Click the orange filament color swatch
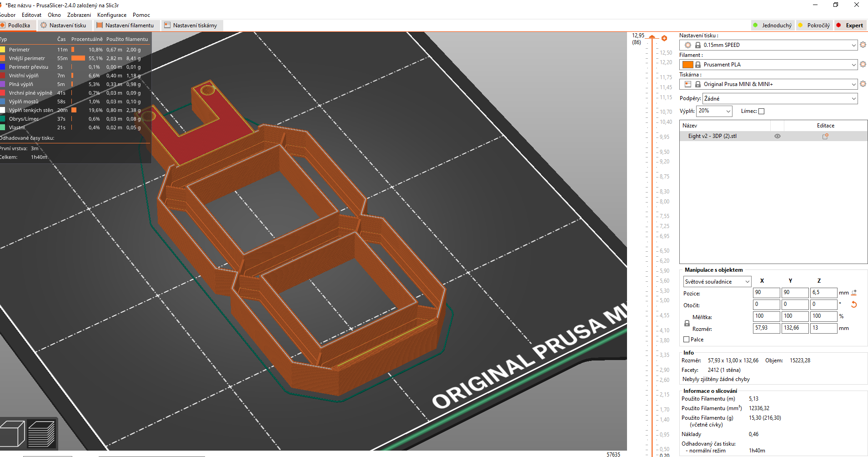This screenshot has height=457, width=868. (687, 65)
